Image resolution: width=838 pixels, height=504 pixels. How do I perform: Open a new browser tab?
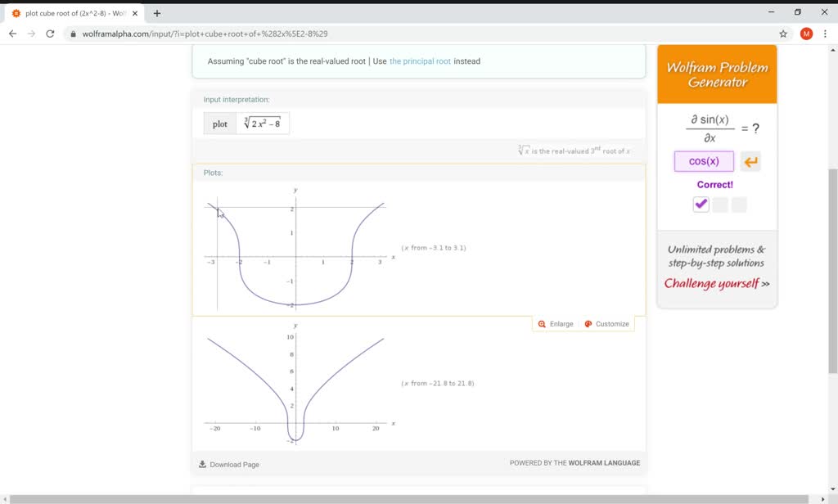(158, 12)
